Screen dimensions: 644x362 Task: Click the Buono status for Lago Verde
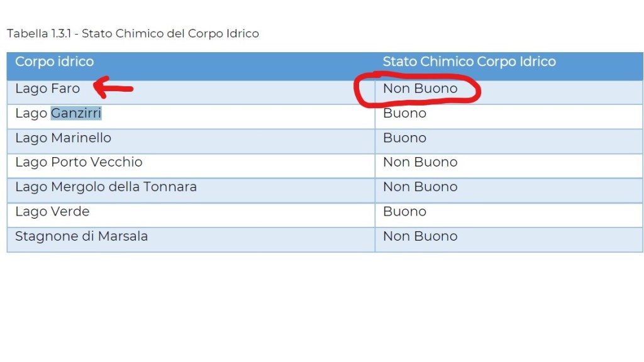pyautogui.click(x=404, y=211)
